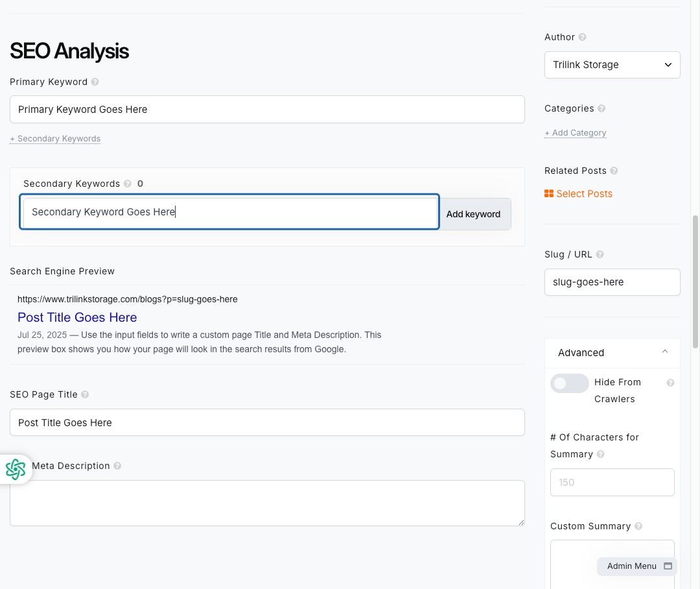Open the Admin Menu button
Screen dimensions: 700x589
(x=636, y=566)
